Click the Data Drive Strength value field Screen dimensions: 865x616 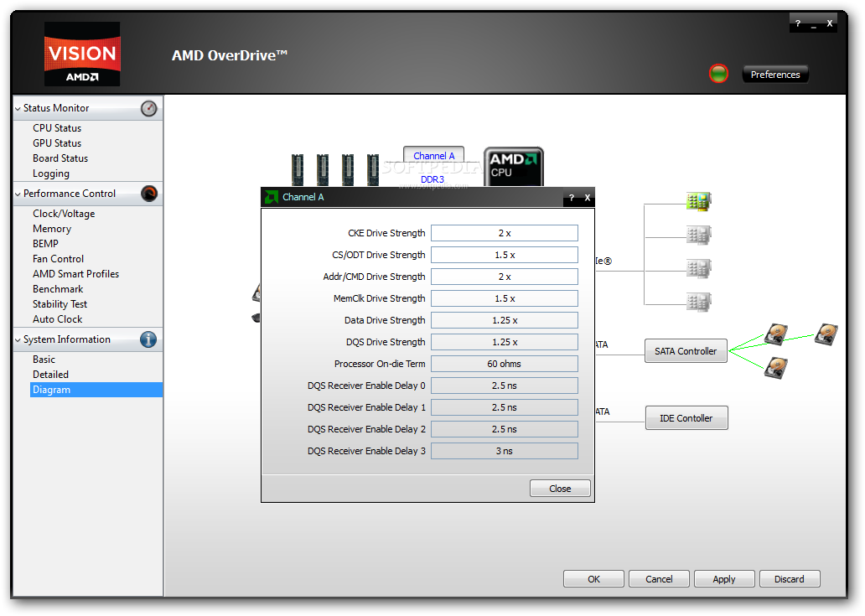click(x=505, y=320)
